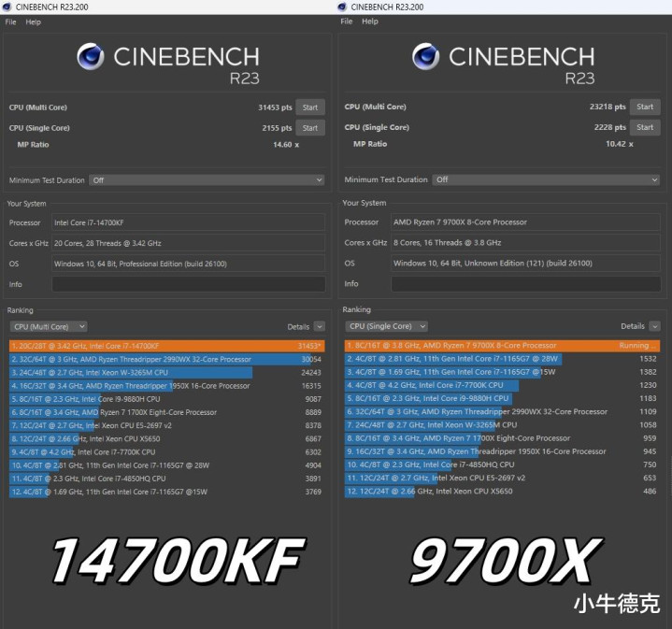672x629 pixels.
Task: Select multi core row i7-7700K 6302
Action: pyautogui.click(x=166, y=452)
